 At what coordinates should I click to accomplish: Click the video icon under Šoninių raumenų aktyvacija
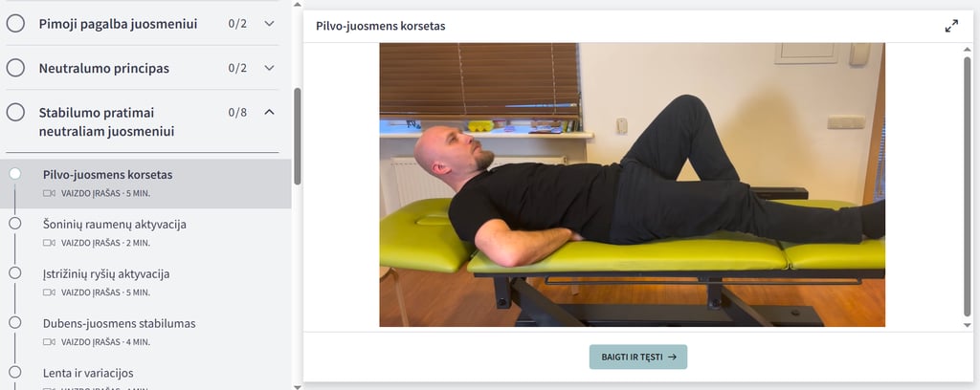pyautogui.click(x=50, y=243)
